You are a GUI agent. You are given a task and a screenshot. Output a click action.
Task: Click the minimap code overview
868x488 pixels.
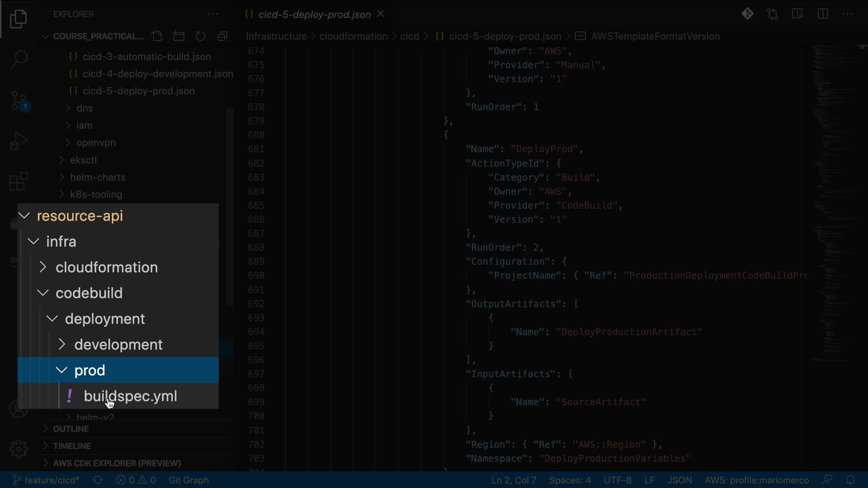[834, 181]
